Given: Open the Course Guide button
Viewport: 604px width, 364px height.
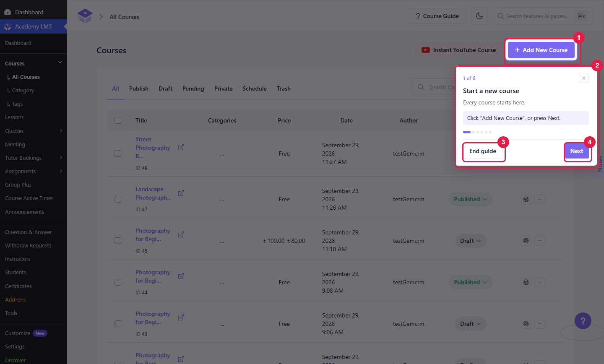Looking at the screenshot, I should [x=437, y=16].
